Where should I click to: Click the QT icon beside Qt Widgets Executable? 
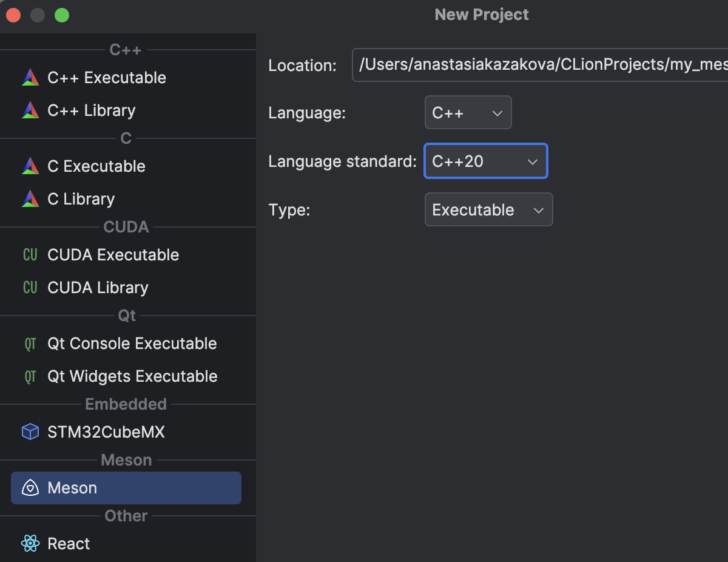tap(30, 376)
